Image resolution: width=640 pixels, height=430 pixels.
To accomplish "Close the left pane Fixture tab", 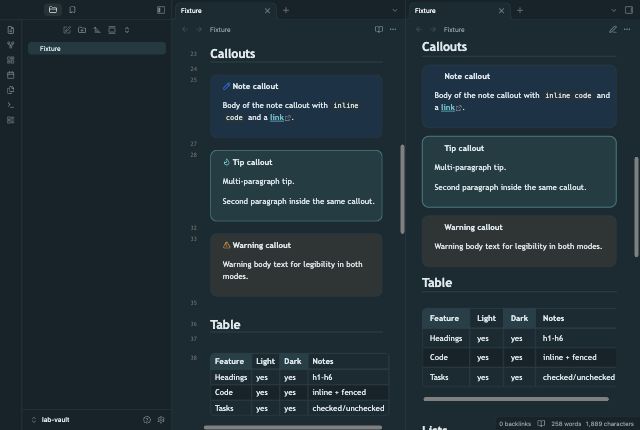I will (x=267, y=11).
